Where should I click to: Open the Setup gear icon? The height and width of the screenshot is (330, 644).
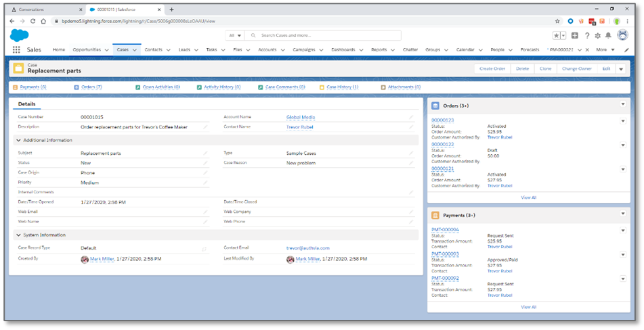(x=597, y=36)
